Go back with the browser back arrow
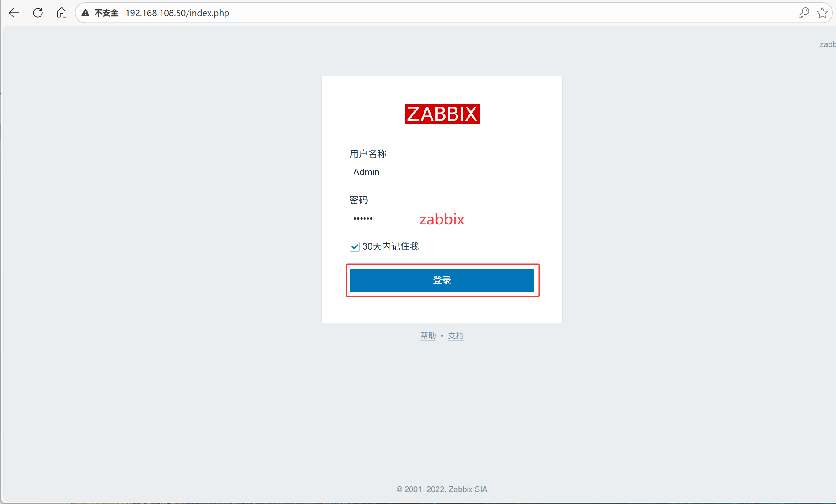 [x=14, y=13]
